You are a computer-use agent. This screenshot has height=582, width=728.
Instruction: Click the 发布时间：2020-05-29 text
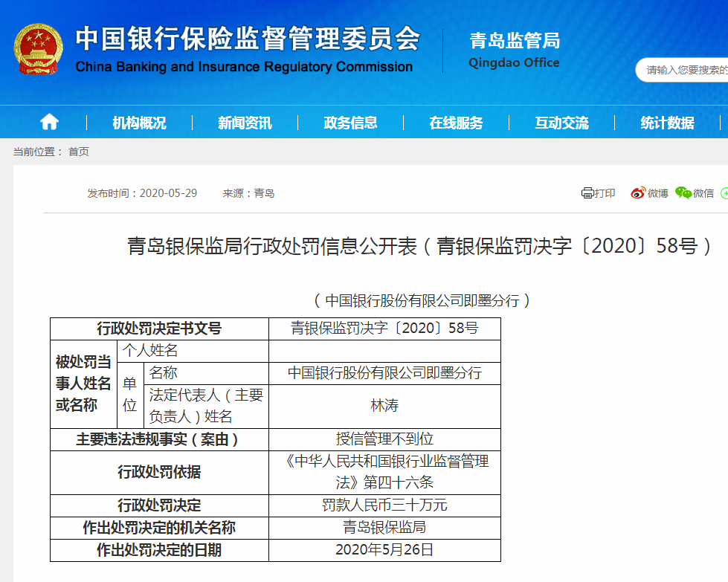click(x=142, y=193)
